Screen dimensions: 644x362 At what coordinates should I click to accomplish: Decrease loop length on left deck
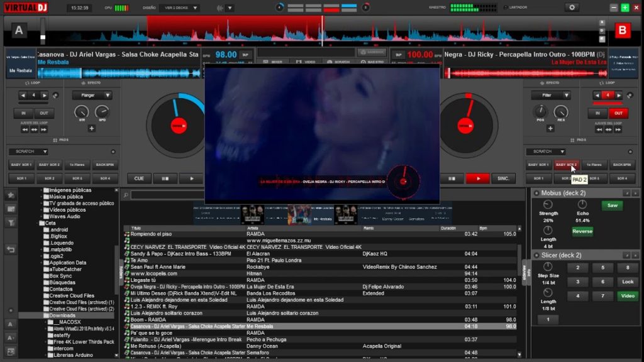(23, 96)
